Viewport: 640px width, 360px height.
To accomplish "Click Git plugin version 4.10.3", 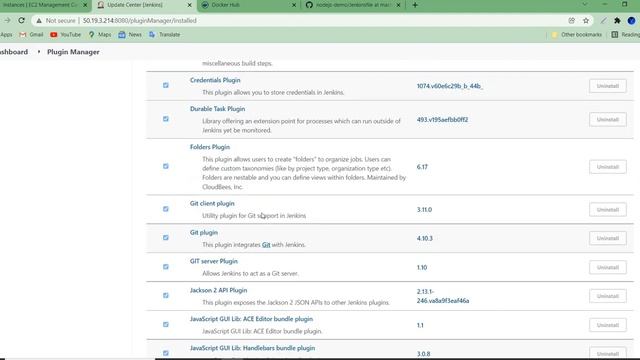I will [424, 238].
